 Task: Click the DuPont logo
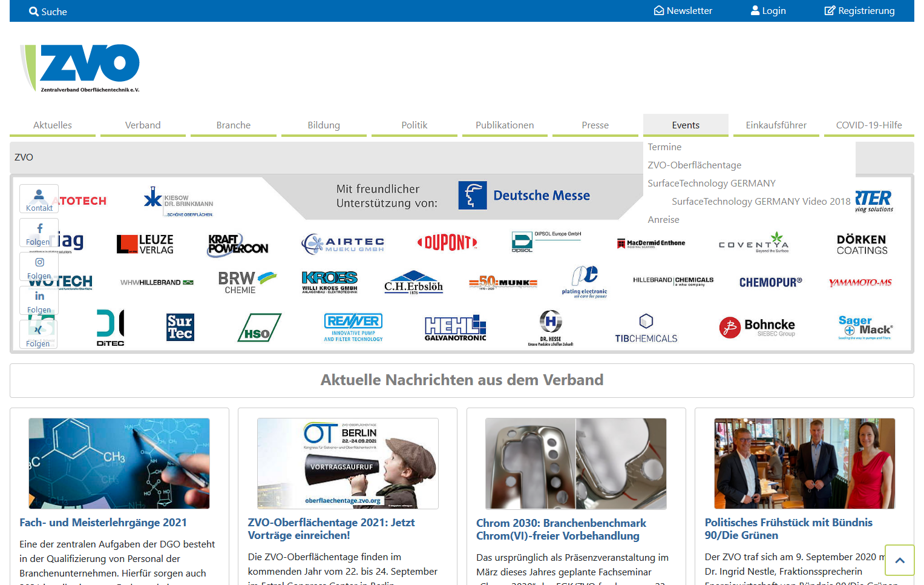pyautogui.click(x=447, y=243)
